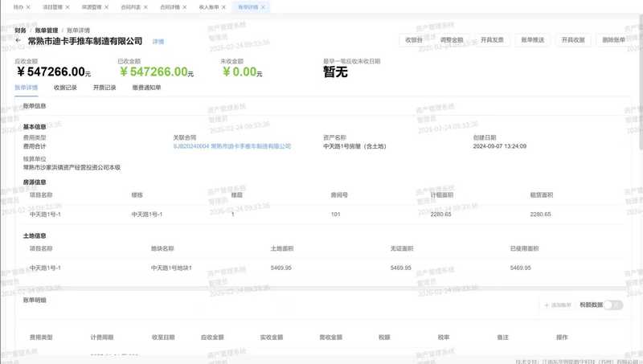Click the 添加账单 button with plus icon
The width and height of the screenshot is (643, 364).
tap(557, 305)
